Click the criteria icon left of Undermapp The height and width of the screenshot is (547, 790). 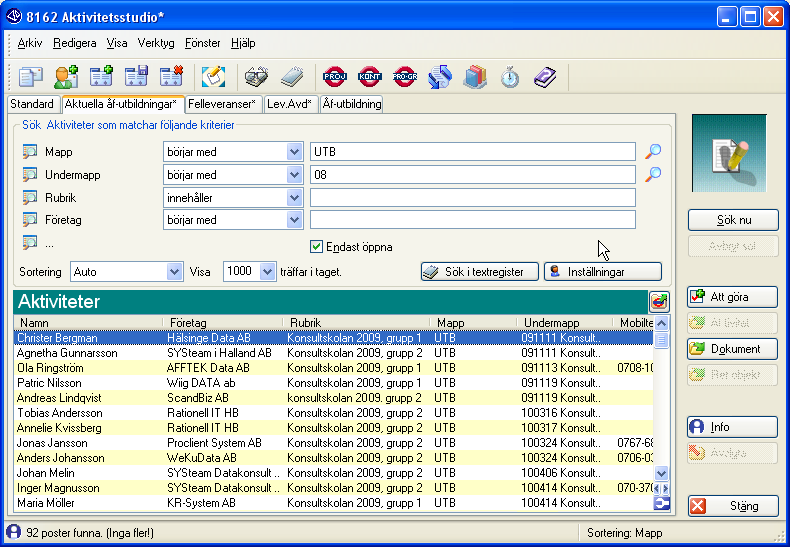click(30, 174)
